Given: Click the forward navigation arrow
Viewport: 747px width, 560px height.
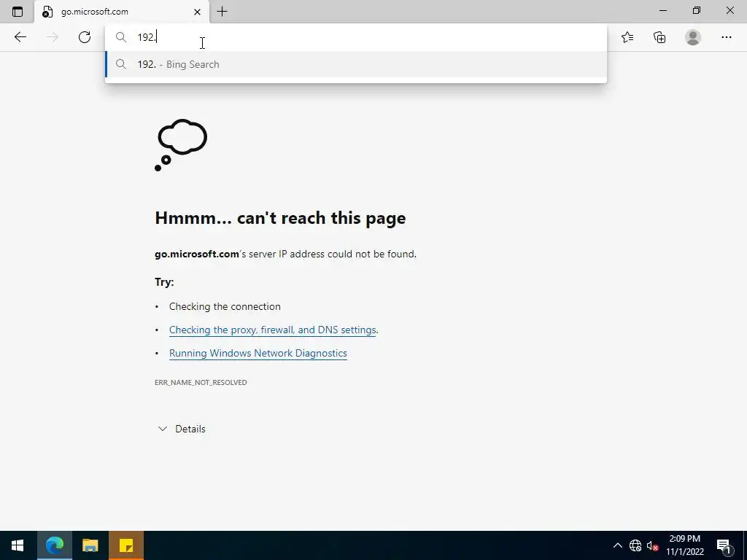Looking at the screenshot, I should coord(53,37).
